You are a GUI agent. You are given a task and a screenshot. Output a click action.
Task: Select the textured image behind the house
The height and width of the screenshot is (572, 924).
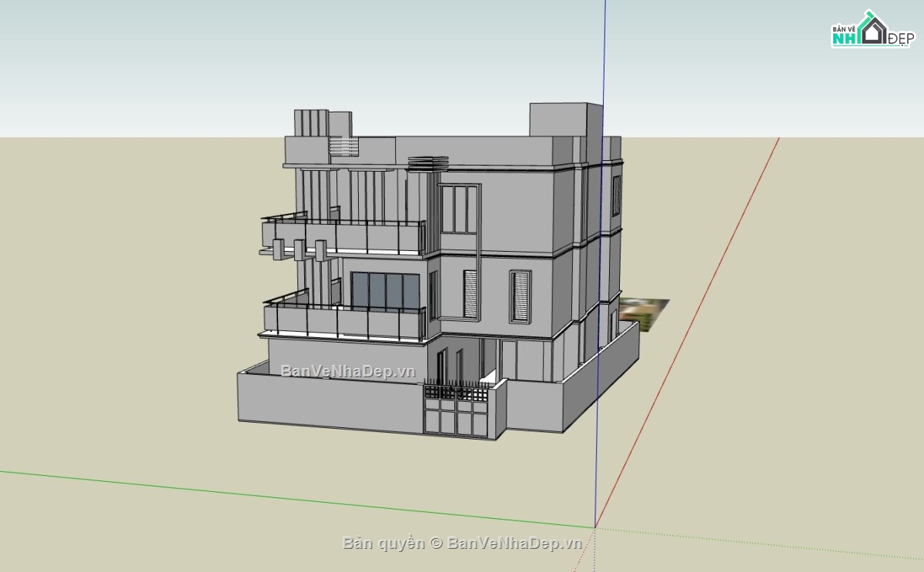(x=645, y=313)
